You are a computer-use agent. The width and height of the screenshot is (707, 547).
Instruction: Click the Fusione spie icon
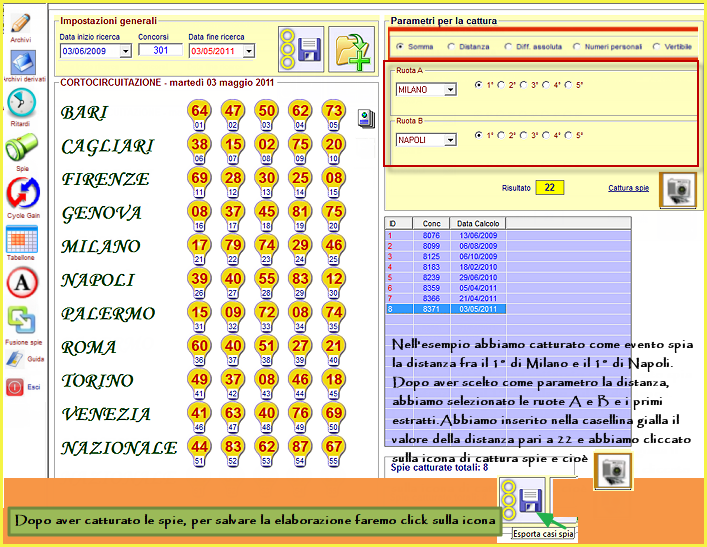click(21, 319)
